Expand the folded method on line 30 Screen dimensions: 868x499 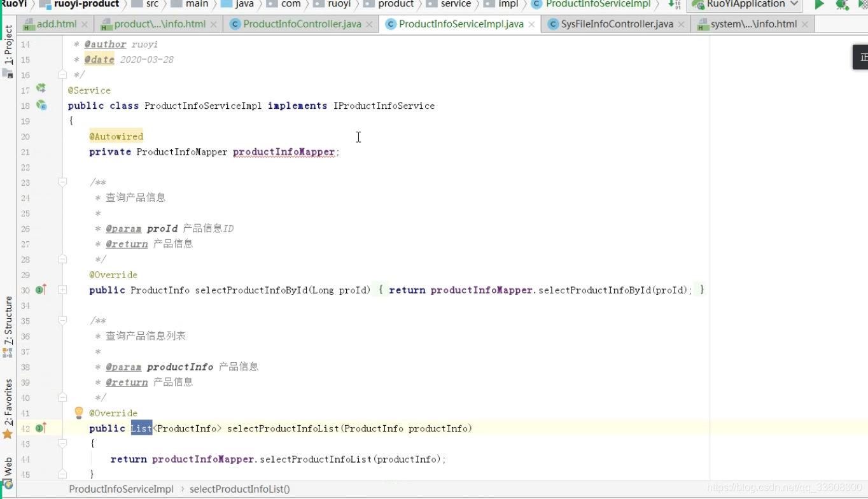[x=62, y=290]
